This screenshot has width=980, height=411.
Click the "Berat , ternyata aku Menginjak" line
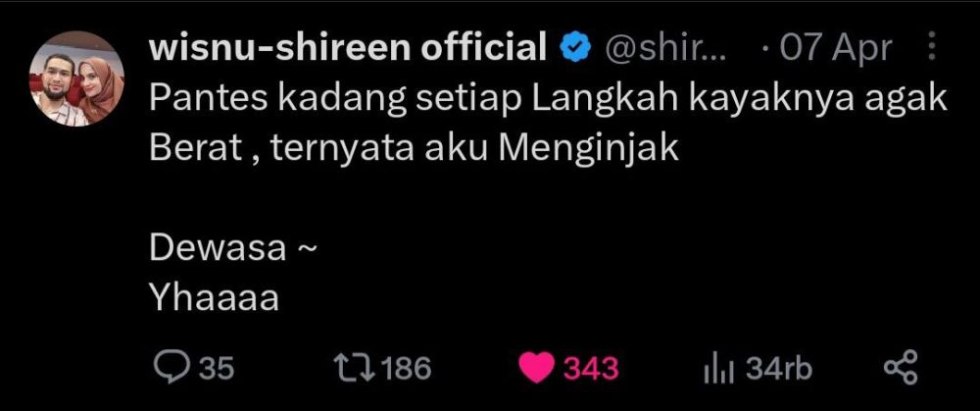(414, 149)
